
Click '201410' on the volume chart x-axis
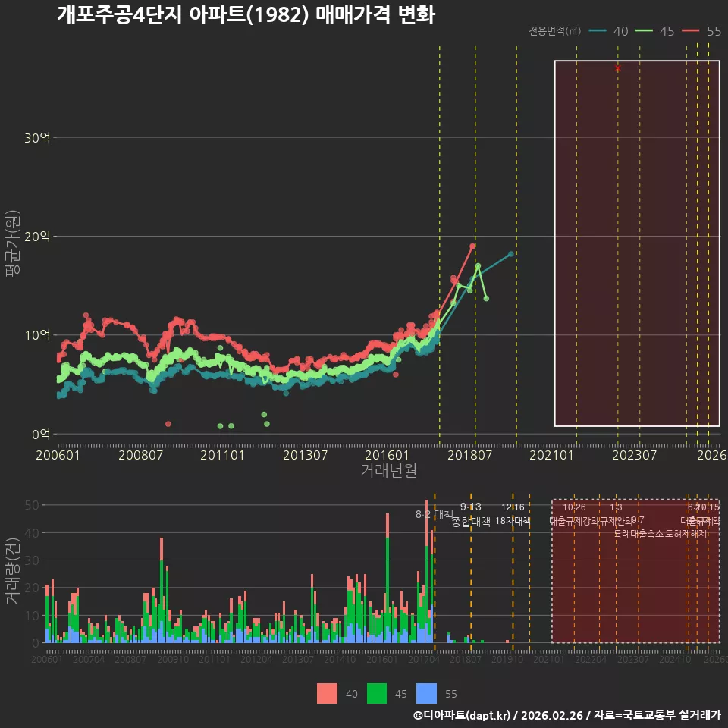340,659
